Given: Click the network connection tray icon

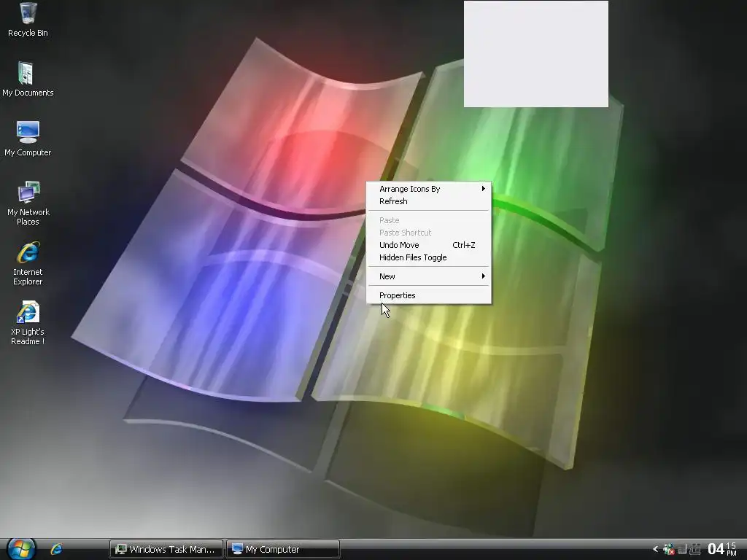Looking at the screenshot, I should pos(695,550).
